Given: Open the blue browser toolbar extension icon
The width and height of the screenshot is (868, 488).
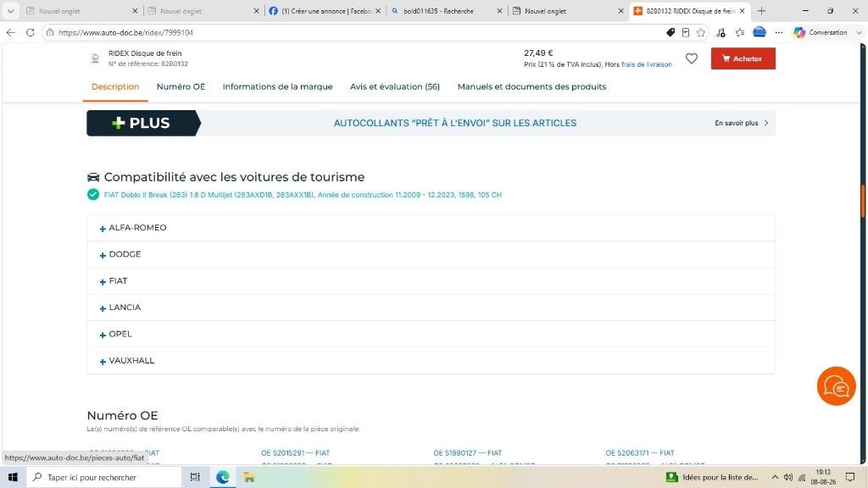Looking at the screenshot, I should click(759, 32).
